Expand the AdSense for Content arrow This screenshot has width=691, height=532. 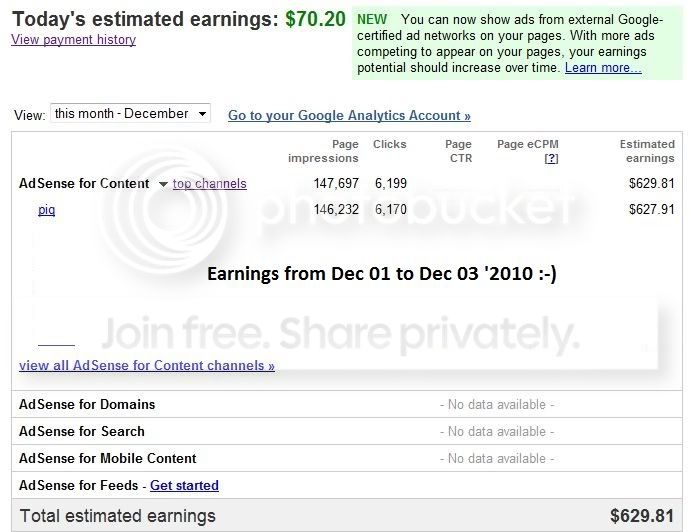[x=162, y=184]
